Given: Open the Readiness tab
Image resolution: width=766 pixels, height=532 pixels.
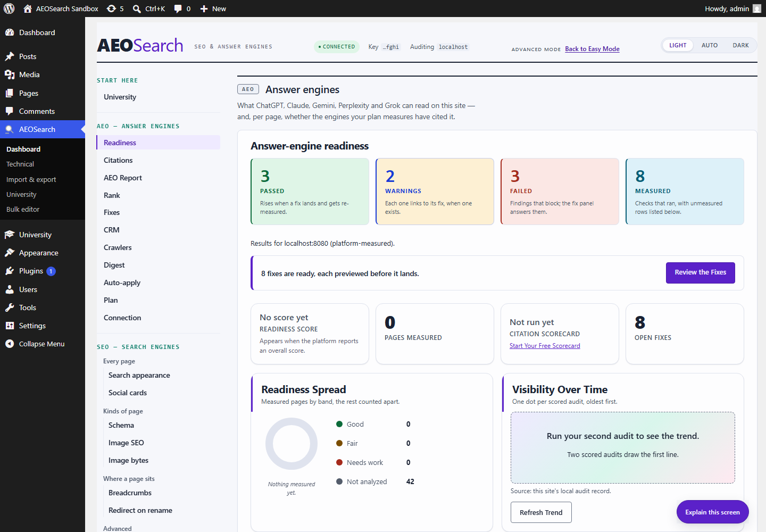Looking at the screenshot, I should point(159,143).
